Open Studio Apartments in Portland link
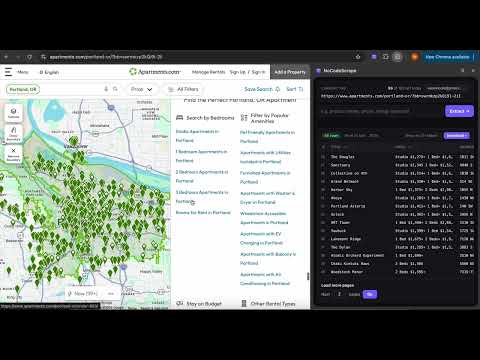The width and height of the screenshot is (480, 360). click(x=197, y=136)
